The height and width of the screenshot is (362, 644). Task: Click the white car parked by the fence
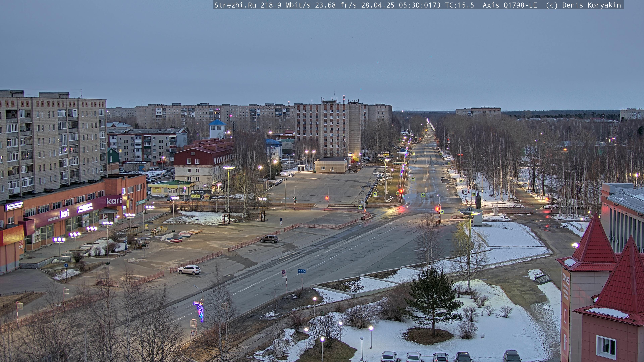[189, 270]
